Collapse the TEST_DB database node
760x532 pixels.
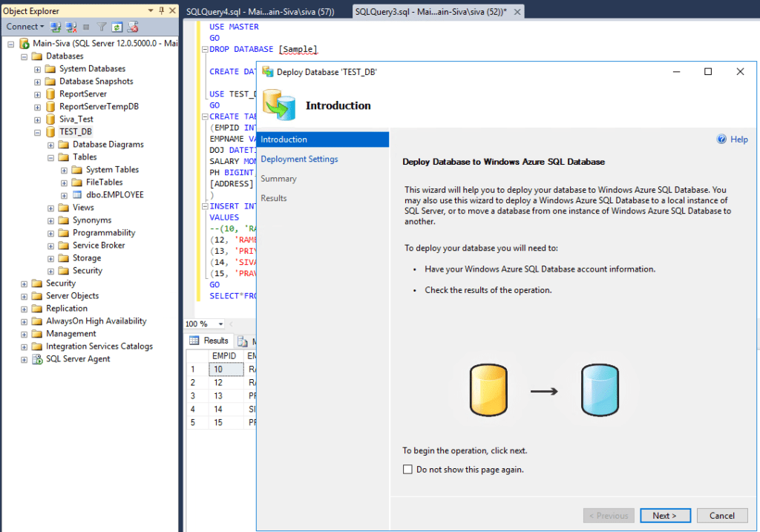click(38, 132)
